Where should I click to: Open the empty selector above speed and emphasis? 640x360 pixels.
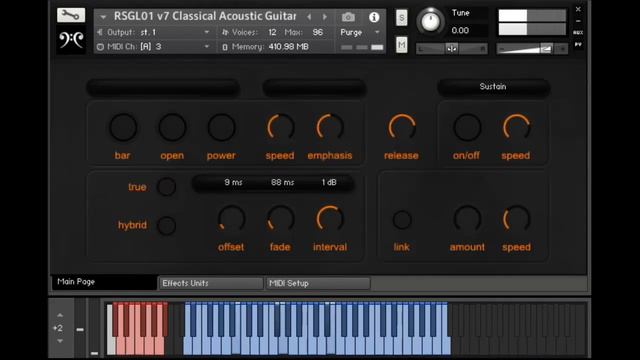click(314, 88)
